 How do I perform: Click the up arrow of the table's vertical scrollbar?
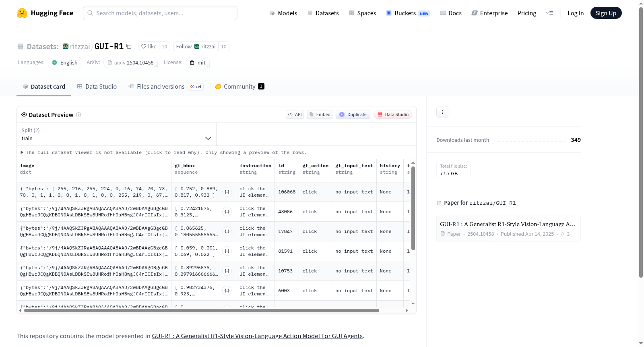click(413, 163)
